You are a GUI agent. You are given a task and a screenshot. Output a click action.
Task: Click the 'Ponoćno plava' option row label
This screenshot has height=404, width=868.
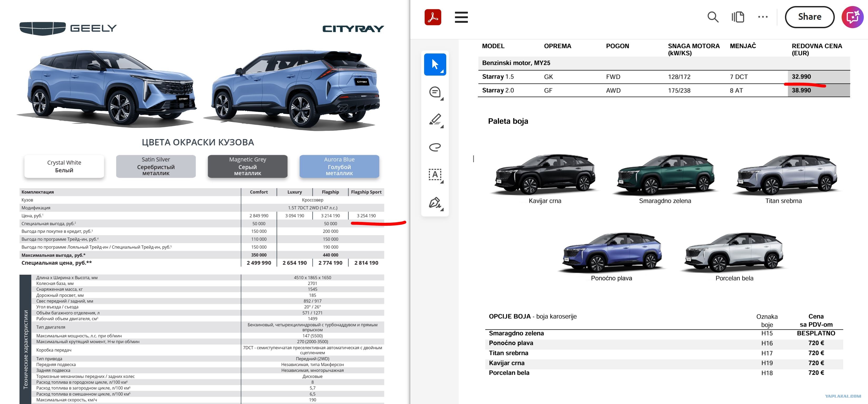point(511,343)
